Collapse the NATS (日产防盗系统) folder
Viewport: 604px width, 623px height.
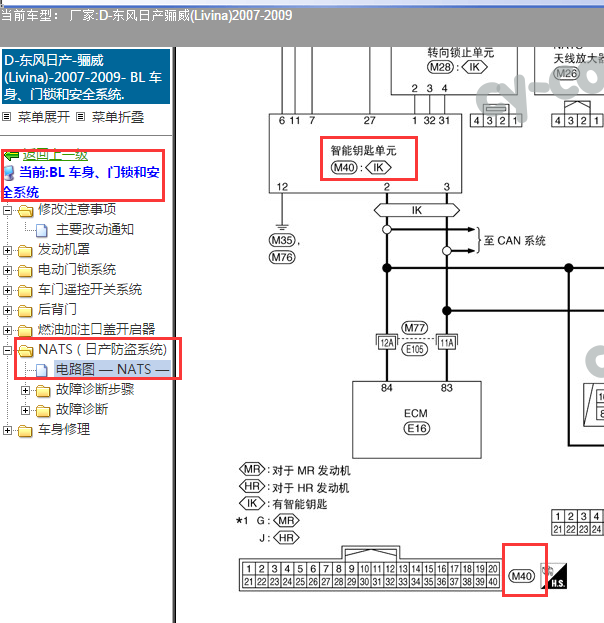click(7, 350)
